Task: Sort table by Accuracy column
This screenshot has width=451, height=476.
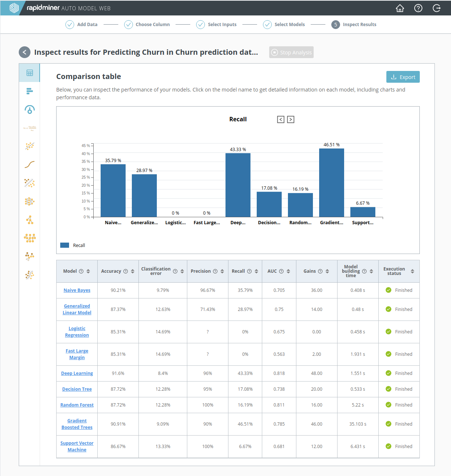Action: 133,271
